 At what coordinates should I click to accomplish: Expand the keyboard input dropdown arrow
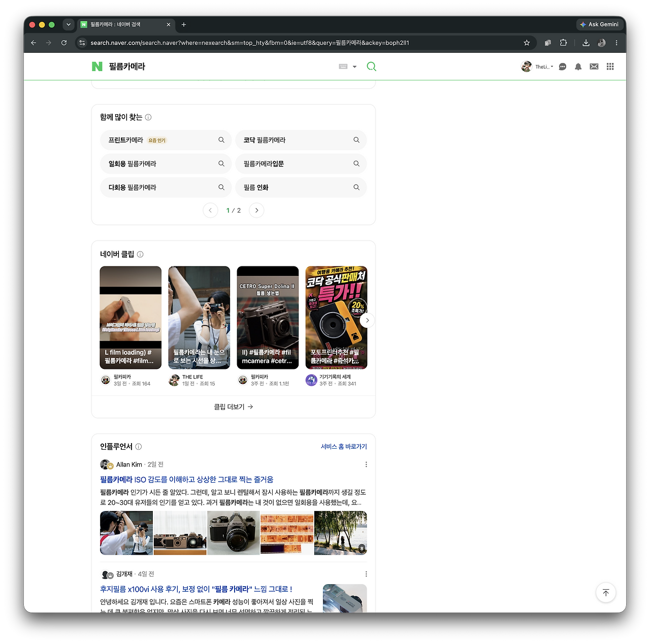click(x=354, y=66)
